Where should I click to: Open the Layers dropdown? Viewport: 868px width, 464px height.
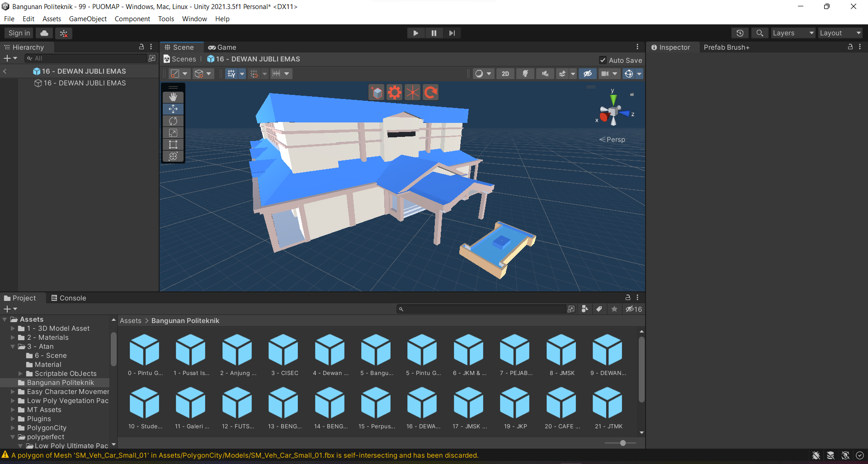[793, 33]
